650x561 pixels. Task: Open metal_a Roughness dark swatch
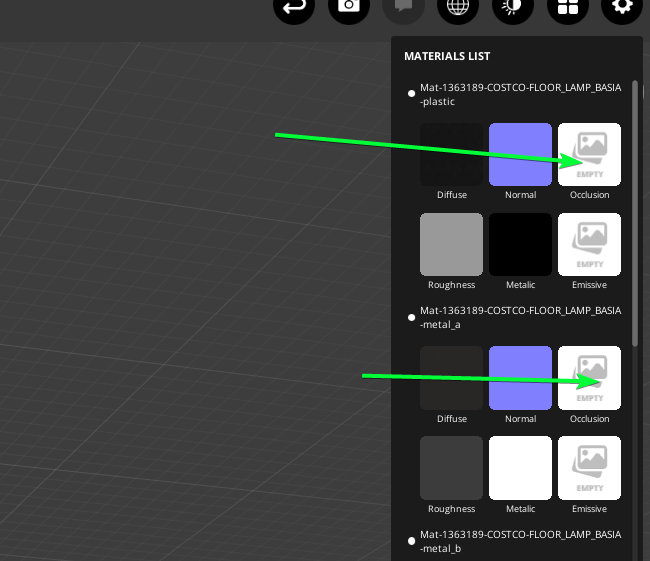(x=451, y=468)
